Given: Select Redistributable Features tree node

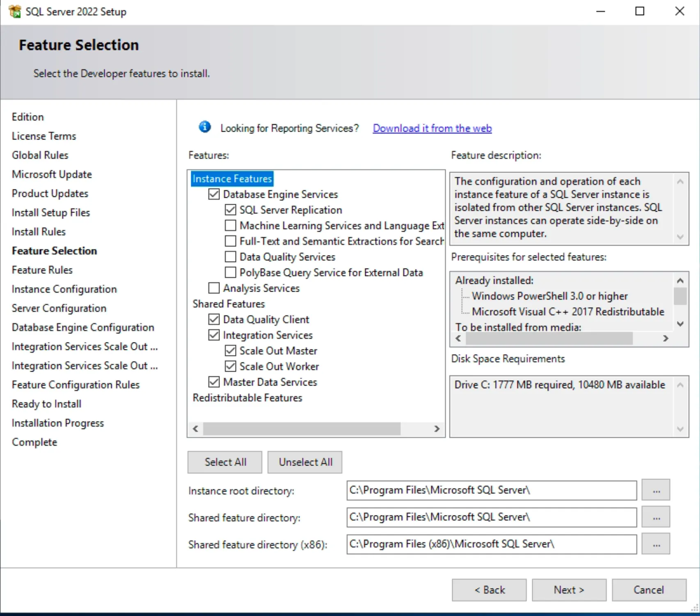Looking at the screenshot, I should click(247, 398).
